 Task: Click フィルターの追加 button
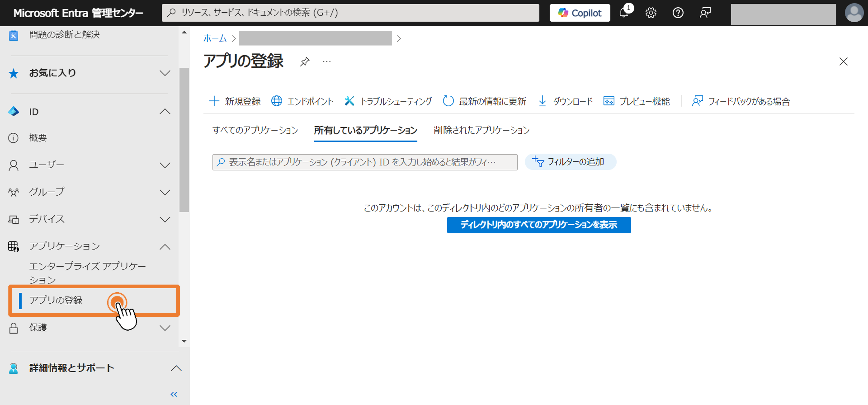571,162
